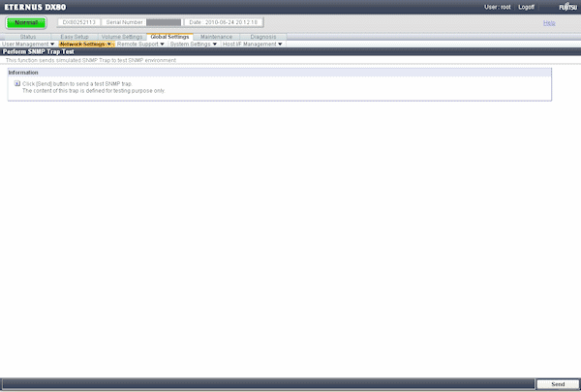Click the Perform SNMP Trap Test heading
Screen dimensions: 581x392
click(39, 52)
